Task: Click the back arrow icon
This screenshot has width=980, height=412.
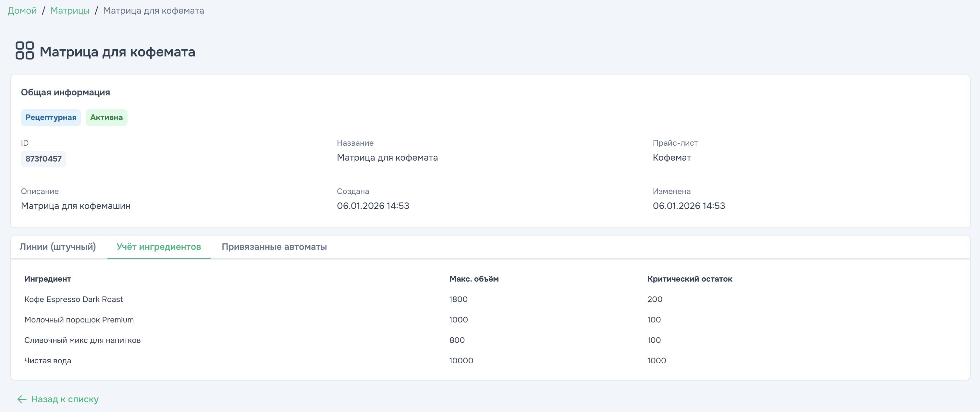Action: [x=22, y=399]
